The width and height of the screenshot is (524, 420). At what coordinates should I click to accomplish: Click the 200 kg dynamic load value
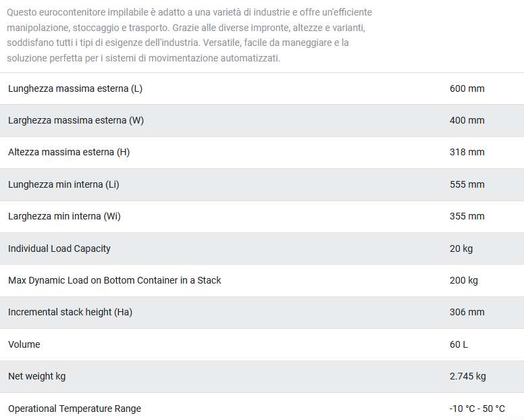click(x=463, y=280)
